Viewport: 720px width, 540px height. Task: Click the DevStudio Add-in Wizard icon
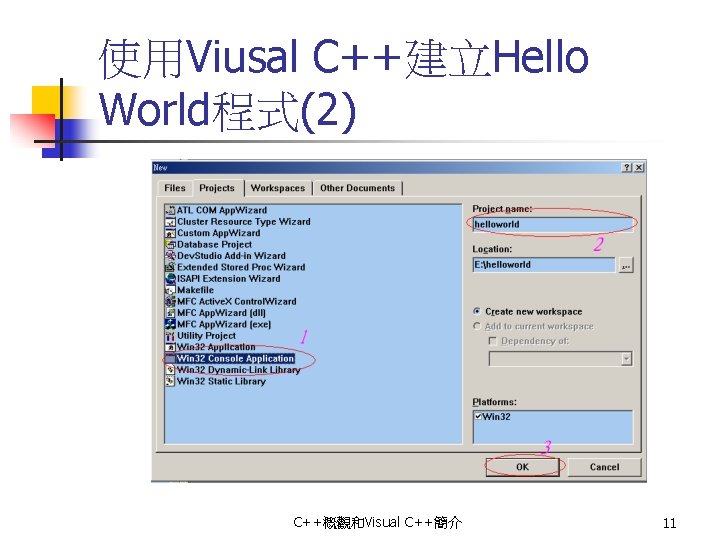(x=170, y=256)
